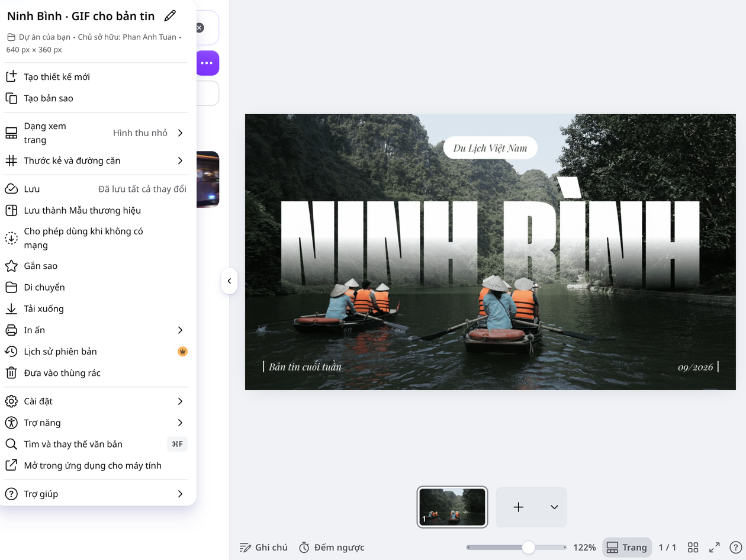Select Tạo thiết kế mới menu item

[96, 76]
